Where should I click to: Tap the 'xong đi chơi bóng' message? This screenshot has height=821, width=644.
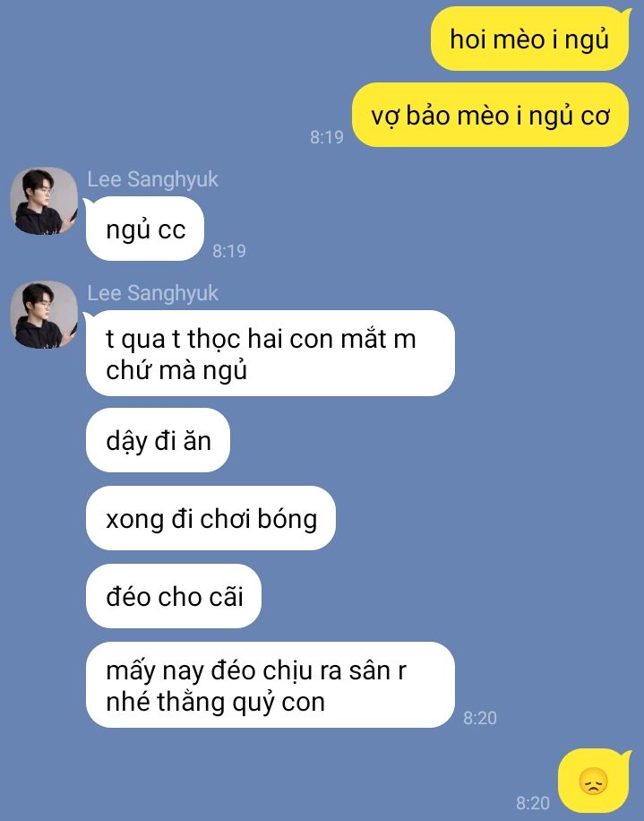[210, 518]
